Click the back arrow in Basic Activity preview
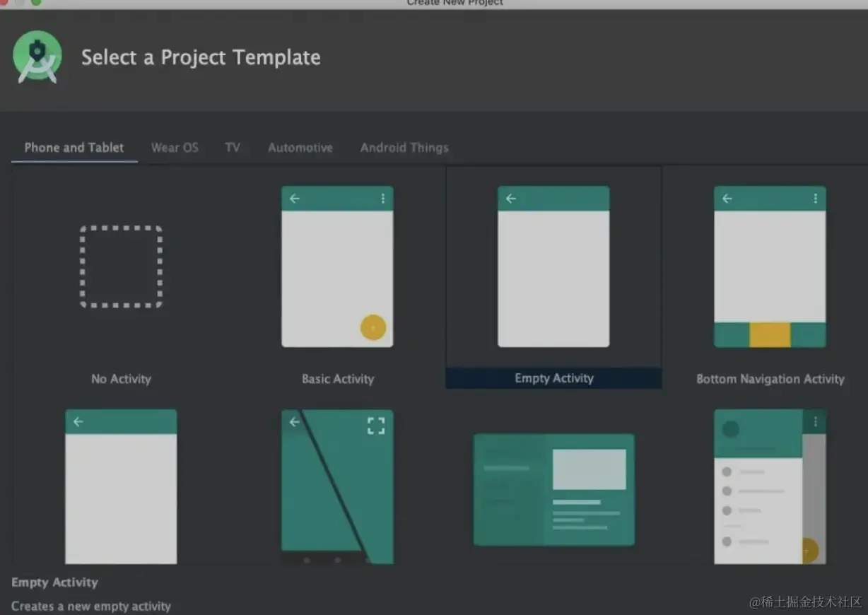868x615 pixels. (295, 199)
